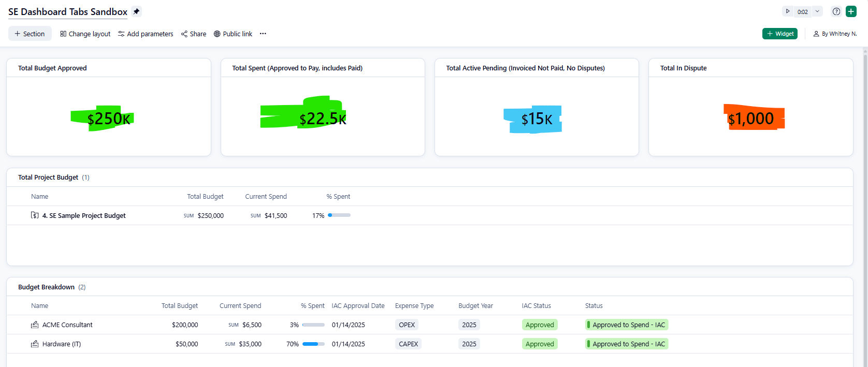Image resolution: width=868 pixels, height=367 pixels.
Task: Add a new Widget
Action: point(779,34)
